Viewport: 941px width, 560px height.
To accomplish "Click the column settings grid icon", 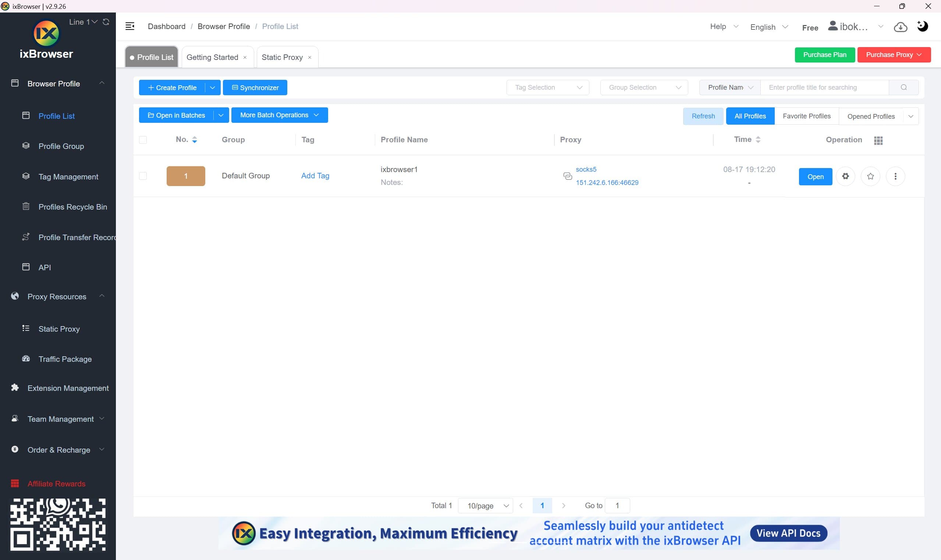I will click(878, 140).
